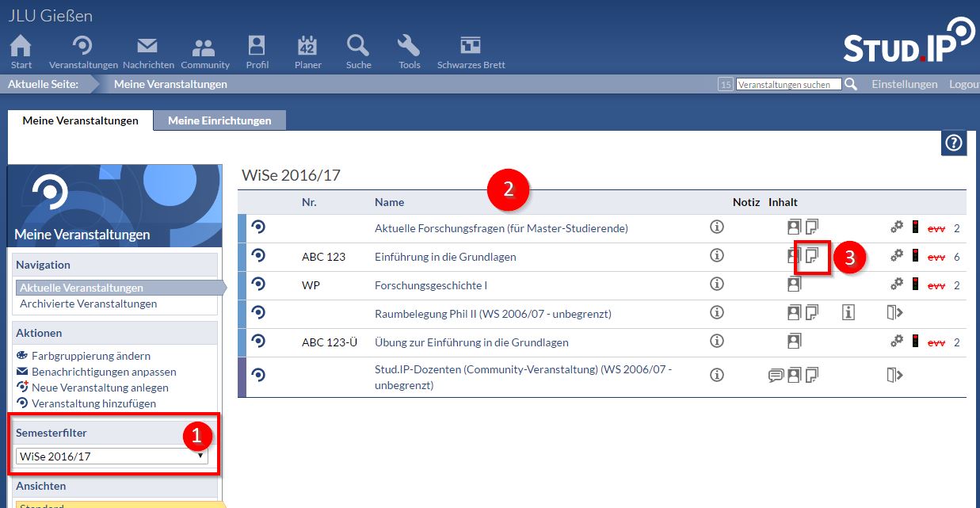980x508 pixels.
Task: Leave the Raumbelegung Phil II course
Action: 894,312
